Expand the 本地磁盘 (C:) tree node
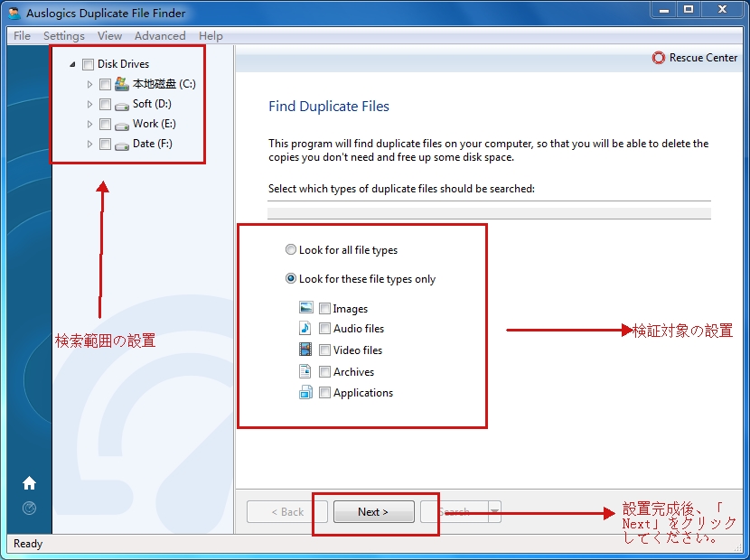Image resolution: width=750 pixels, height=560 pixels. click(89, 85)
